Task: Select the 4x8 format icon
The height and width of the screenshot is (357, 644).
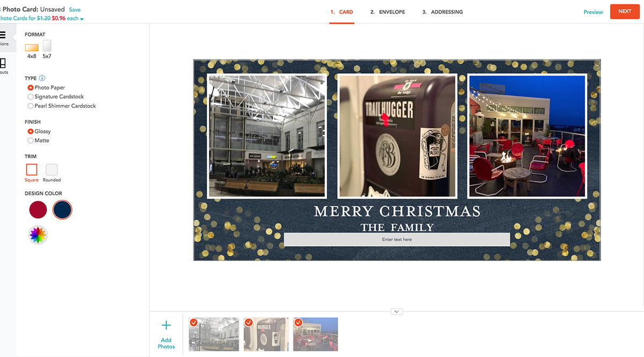Action: click(x=32, y=48)
